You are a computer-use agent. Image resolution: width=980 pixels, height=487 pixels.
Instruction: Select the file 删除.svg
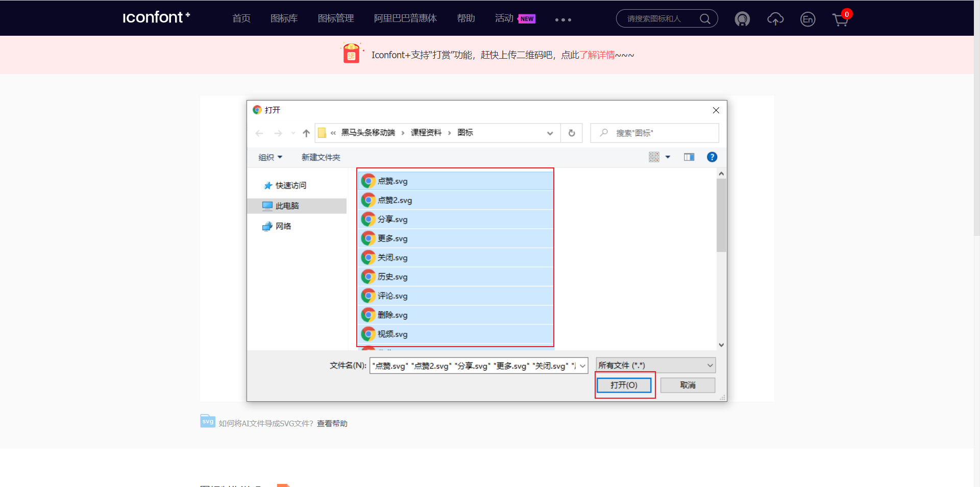[x=456, y=315]
